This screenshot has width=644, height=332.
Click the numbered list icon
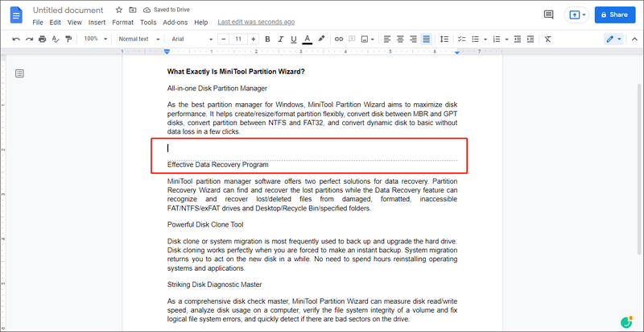coord(497,39)
